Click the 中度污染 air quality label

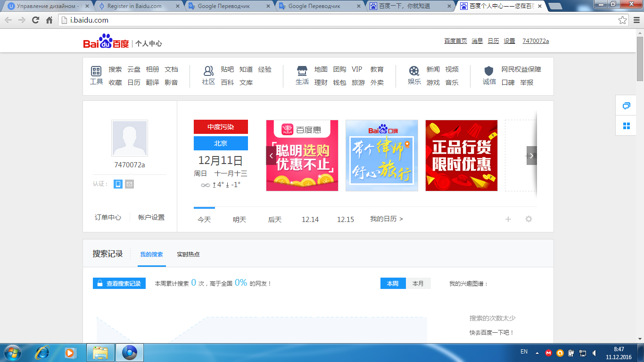pyautogui.click(x=221, y=127)
